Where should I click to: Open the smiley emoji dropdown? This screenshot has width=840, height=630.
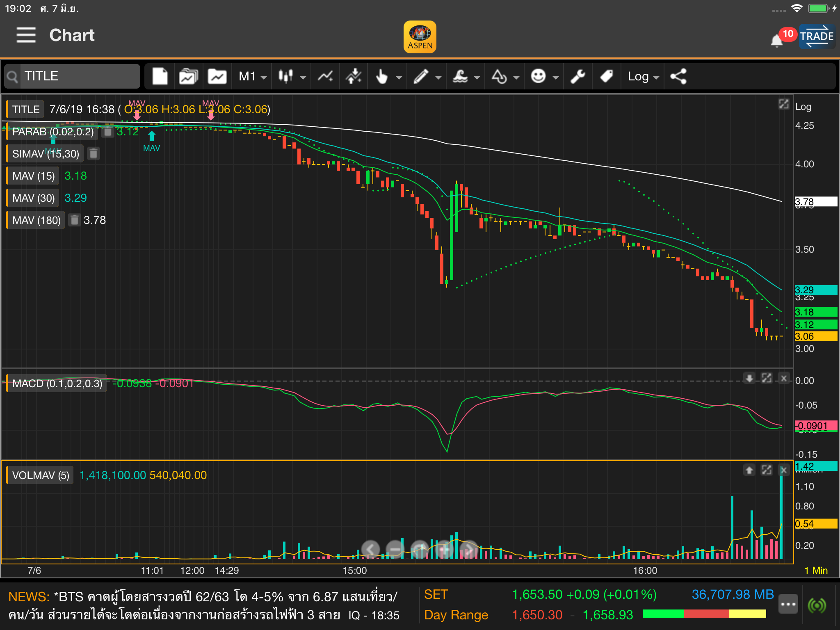tap(544, 76)
